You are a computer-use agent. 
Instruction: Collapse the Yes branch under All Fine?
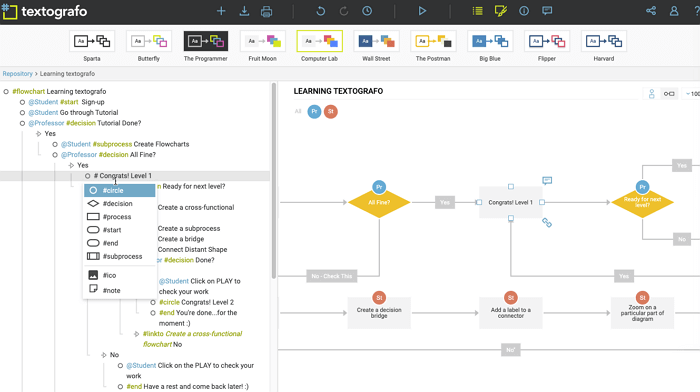coord(71,165)
